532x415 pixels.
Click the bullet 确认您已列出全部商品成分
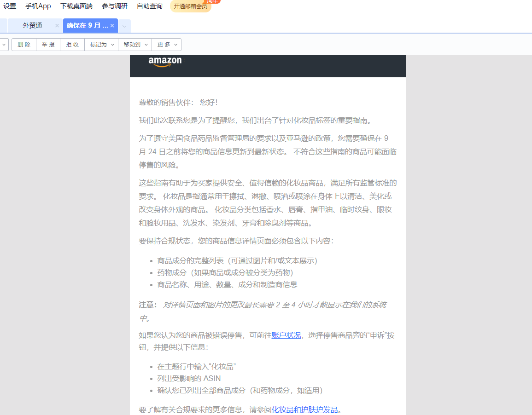tap(240, 390)
